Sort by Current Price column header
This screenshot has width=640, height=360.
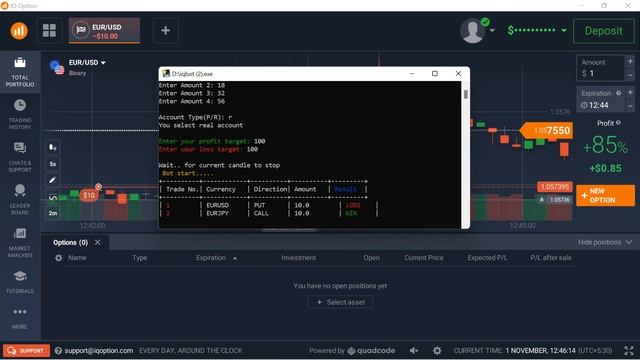[424, 258]
